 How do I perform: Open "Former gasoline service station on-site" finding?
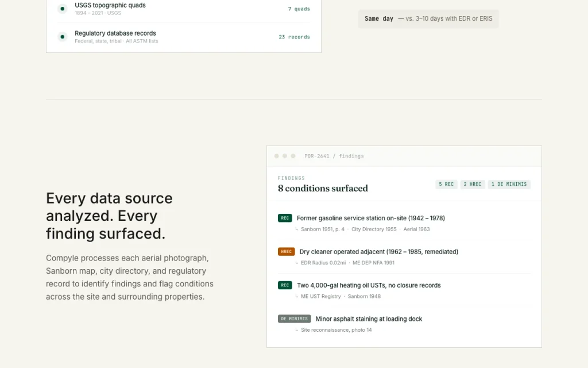coord(371,218)
